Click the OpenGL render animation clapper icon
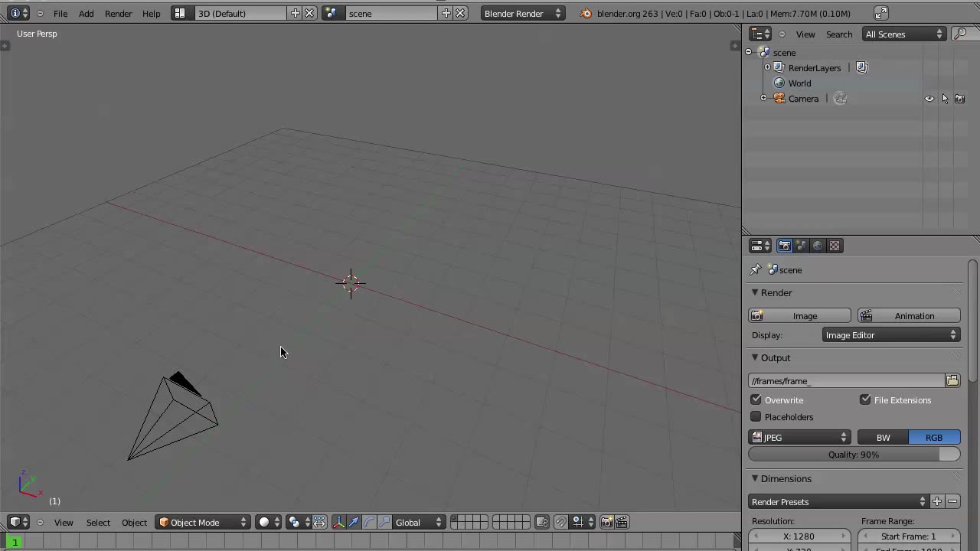The height and width of the screenshot is (551, 980). coord(622,522)
